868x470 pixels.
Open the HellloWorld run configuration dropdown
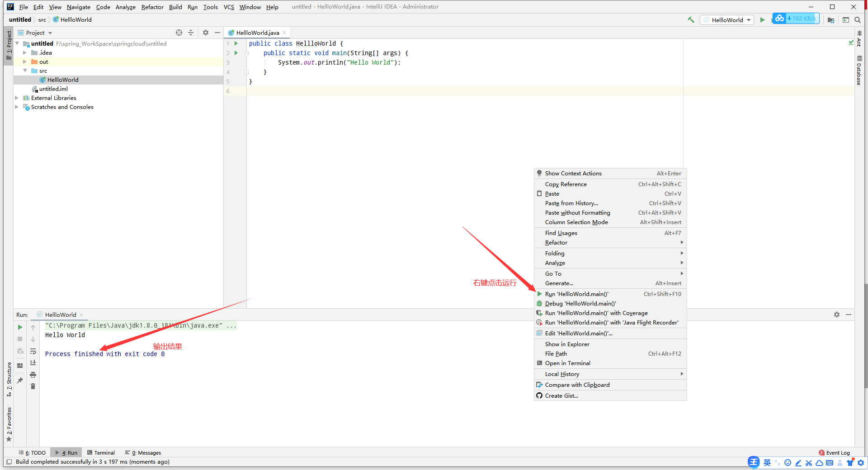click(727, 20)
